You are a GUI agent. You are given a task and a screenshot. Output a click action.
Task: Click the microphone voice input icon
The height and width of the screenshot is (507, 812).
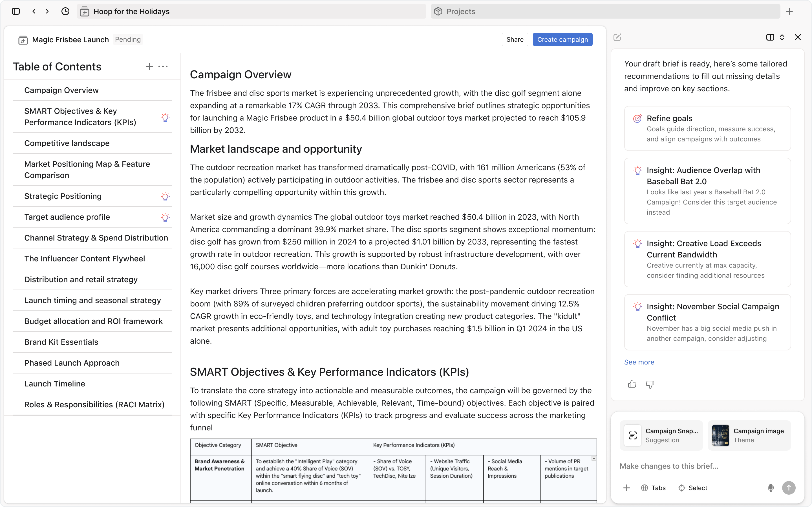point(771,488)
